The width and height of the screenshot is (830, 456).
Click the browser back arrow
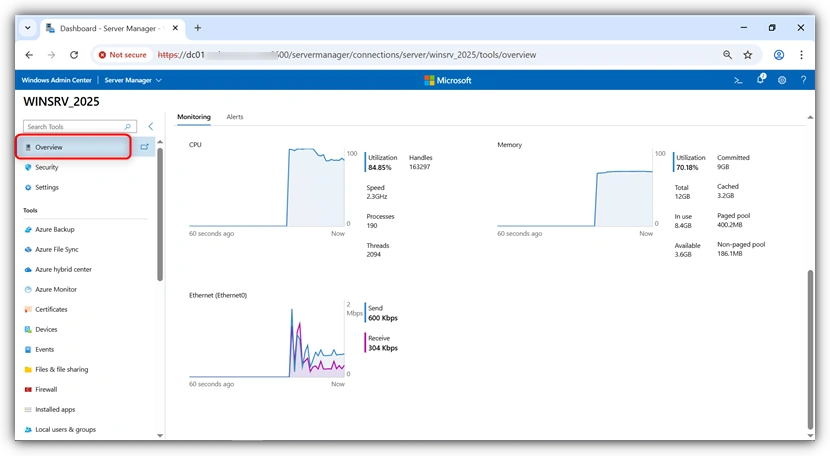coord(29,55)
